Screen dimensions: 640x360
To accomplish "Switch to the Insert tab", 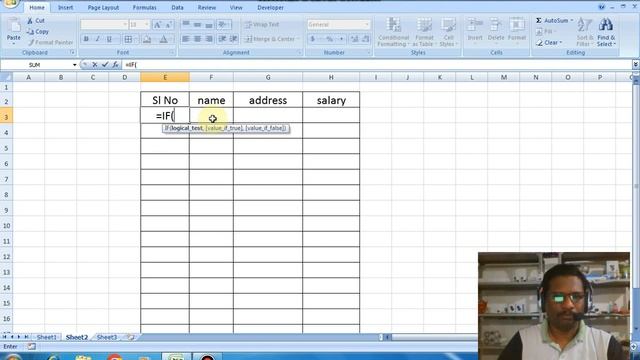I will pos(65,7).
